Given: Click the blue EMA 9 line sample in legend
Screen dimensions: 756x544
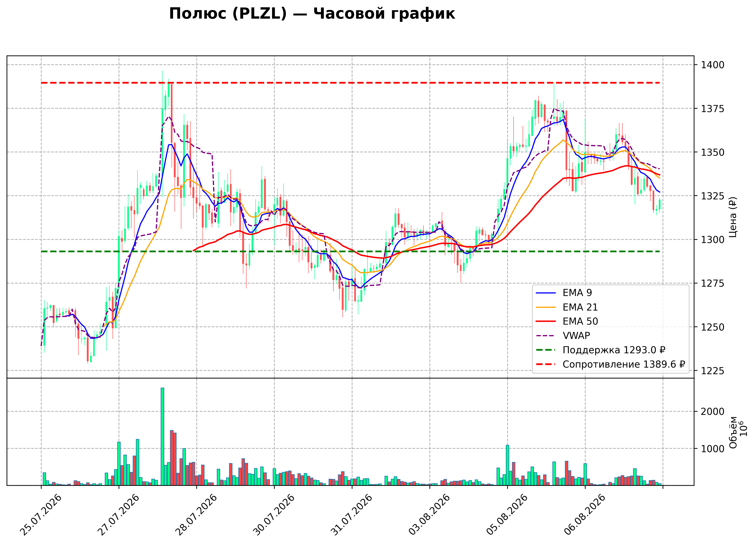Looking at the screenshot, I should 546,293.
